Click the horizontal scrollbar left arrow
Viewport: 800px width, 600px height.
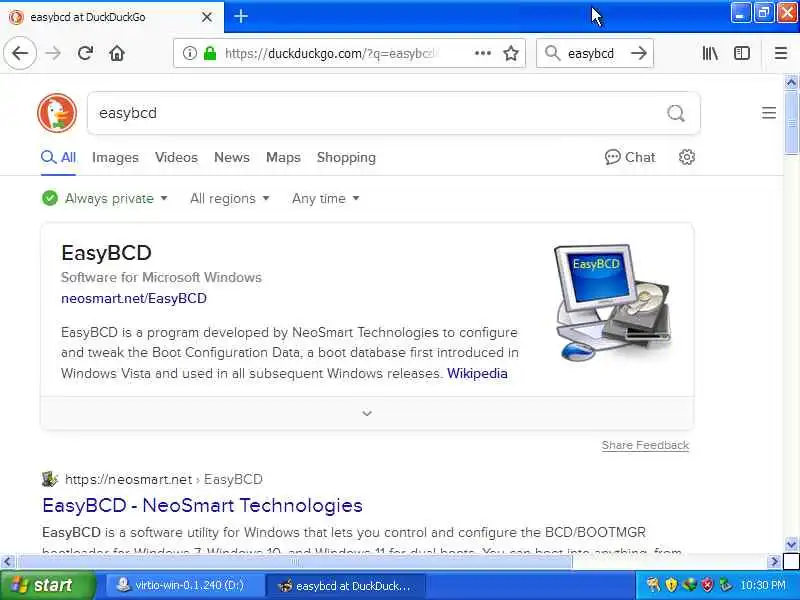tap(7, 562)
